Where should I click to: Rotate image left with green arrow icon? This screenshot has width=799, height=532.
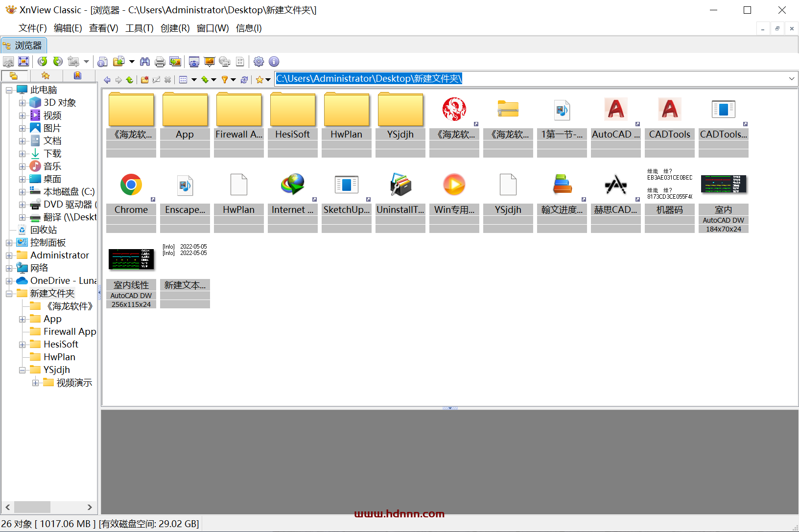[43, 62]
